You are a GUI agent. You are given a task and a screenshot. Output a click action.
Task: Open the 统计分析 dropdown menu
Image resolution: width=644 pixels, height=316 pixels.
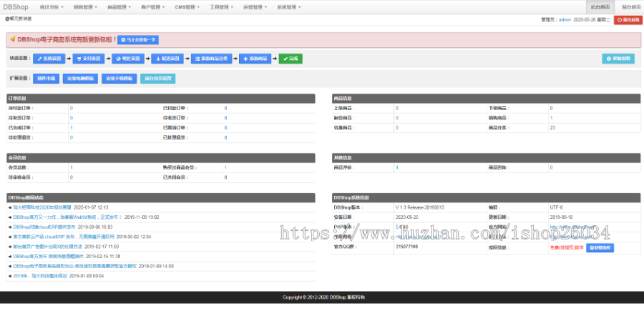[x=52, y=7]
